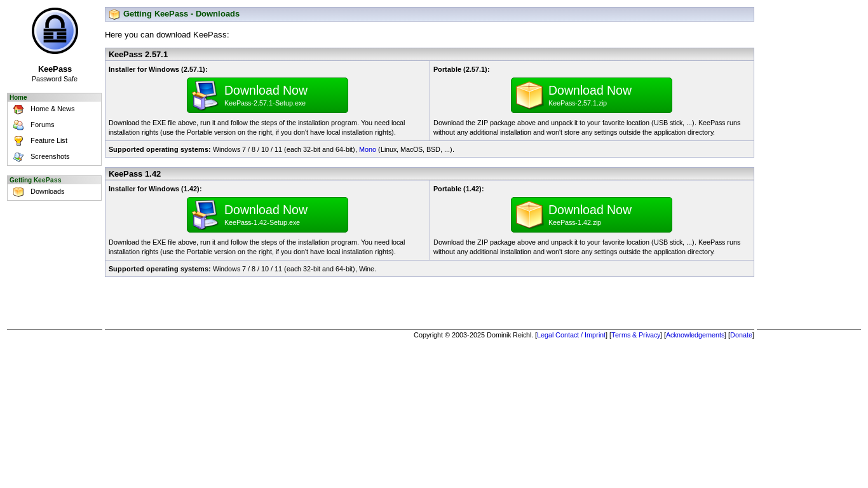Click the Portable (1.42) label

459,189
